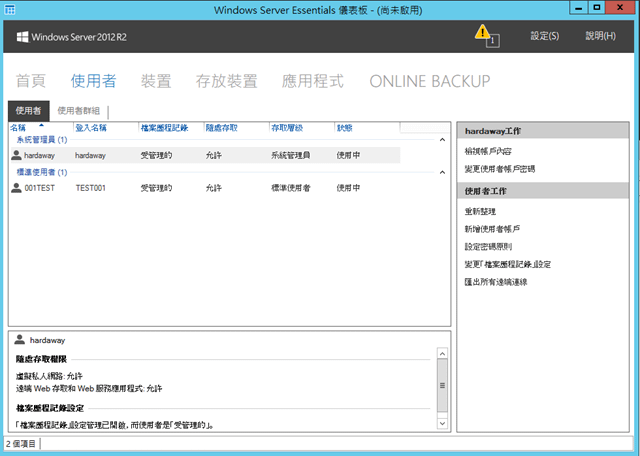
Task: Select the TEST001 login name cell
Action: (91, 188)
